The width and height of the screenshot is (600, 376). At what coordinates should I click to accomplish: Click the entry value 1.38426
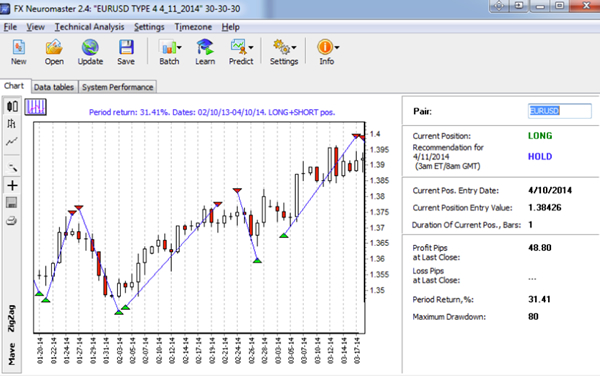click(545, 207)
